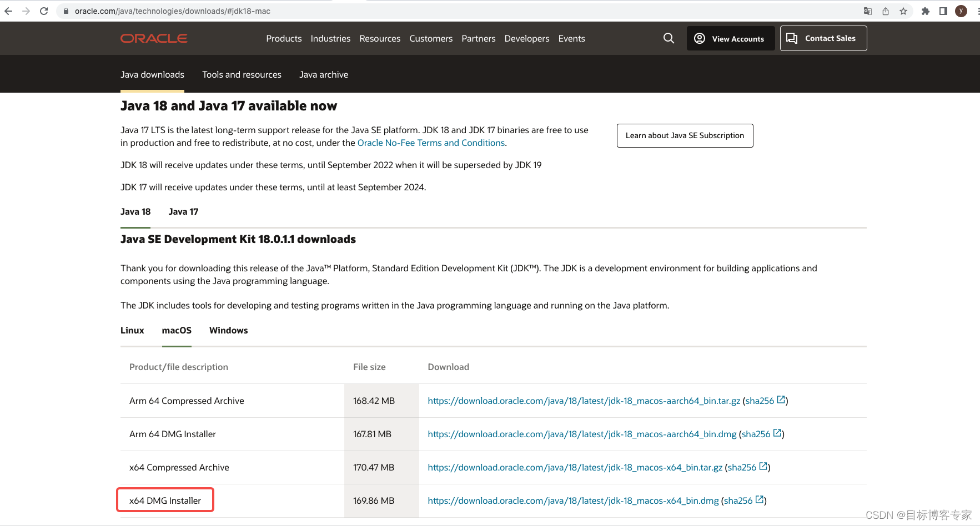The width and height of the screenshot is (980, 526).
Task: Select the Tools and resources tab
Action: (242, 74)
